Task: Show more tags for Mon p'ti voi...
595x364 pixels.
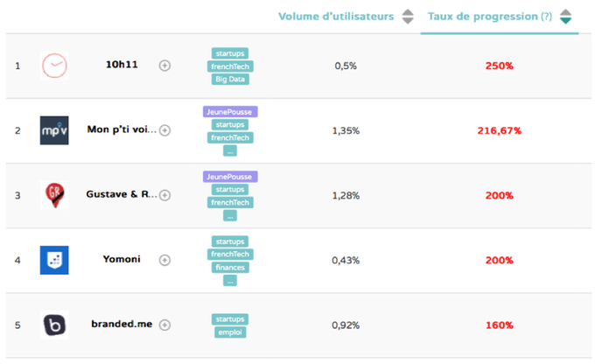Action: click(x=230, y=151)
